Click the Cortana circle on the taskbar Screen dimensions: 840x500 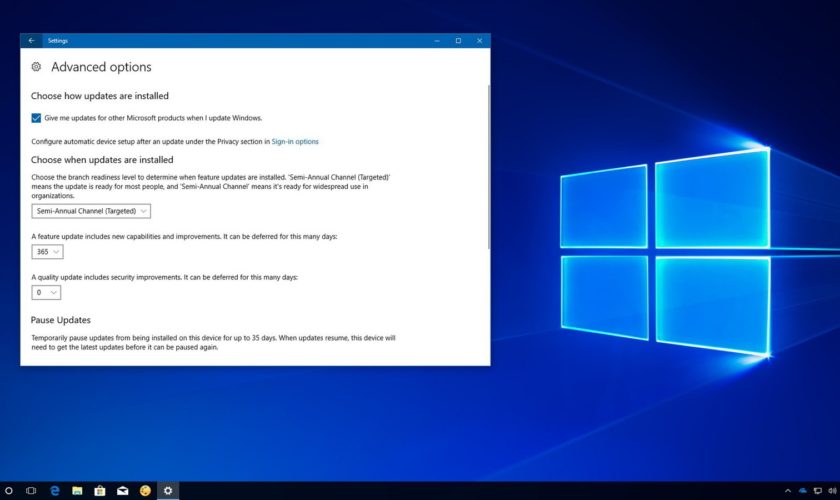[x=9, y=491]
